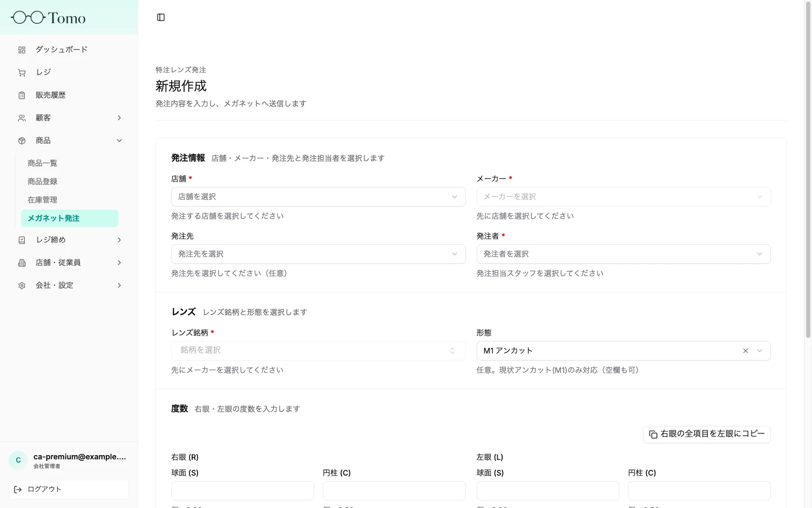Viewport: 812px width, 508px height.
Task: Expand the 店舗・従業員 submenu chevron
Action: [119, 263]
